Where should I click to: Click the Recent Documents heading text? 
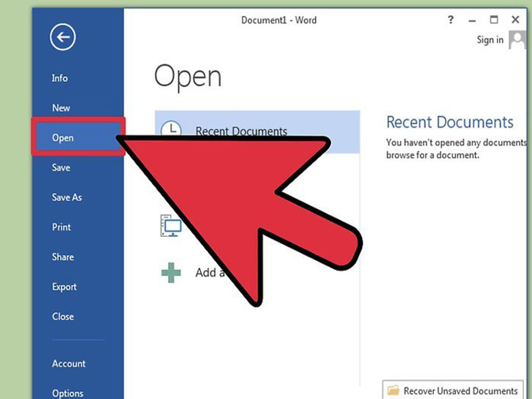point(450,122)
